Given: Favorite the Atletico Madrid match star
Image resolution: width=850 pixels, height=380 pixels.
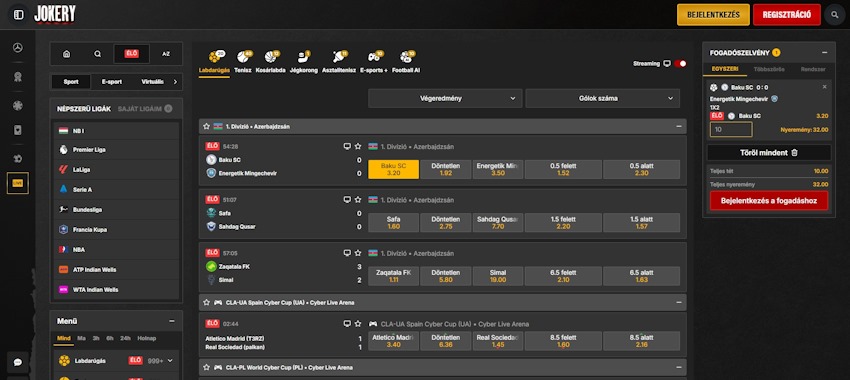Looking at the screenshot, I should (x=358, y=324).
